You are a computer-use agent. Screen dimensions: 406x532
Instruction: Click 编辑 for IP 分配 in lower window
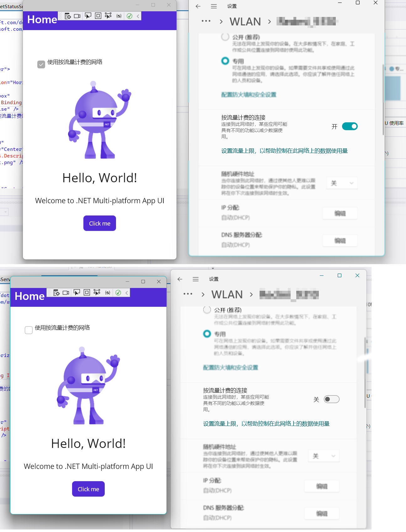pyautogui.click(x=322, y=487)
